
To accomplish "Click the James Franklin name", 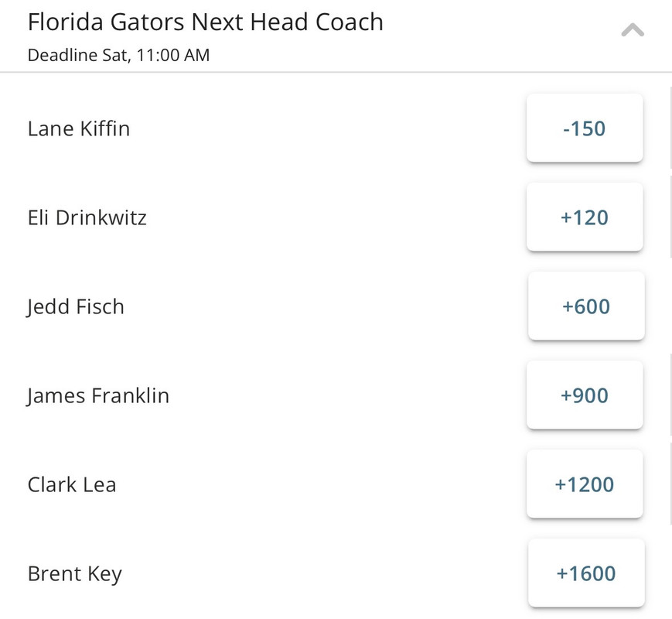I will pos(98,395).
